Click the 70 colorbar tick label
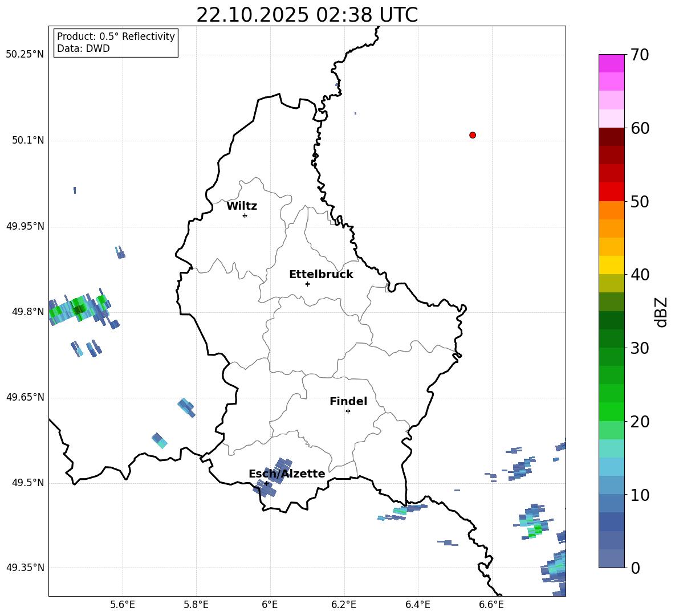This screenshot has height=616, width=675. [x=639, y=55]
